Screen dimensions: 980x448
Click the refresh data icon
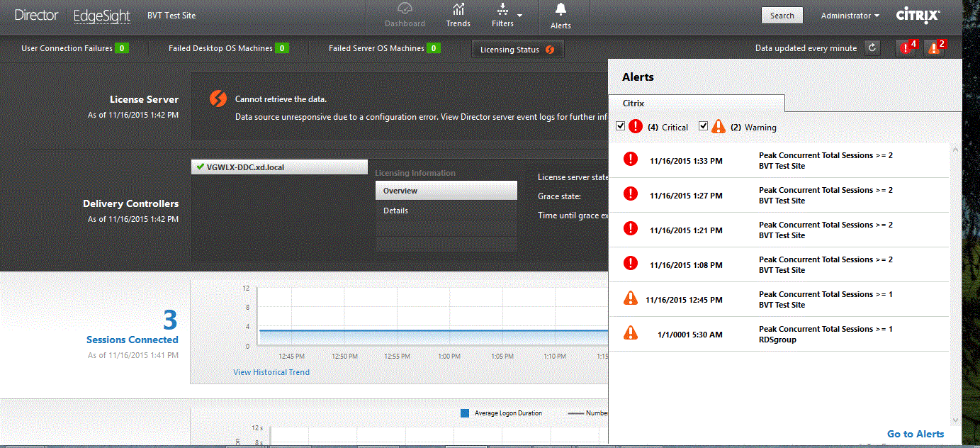[873, 48]
